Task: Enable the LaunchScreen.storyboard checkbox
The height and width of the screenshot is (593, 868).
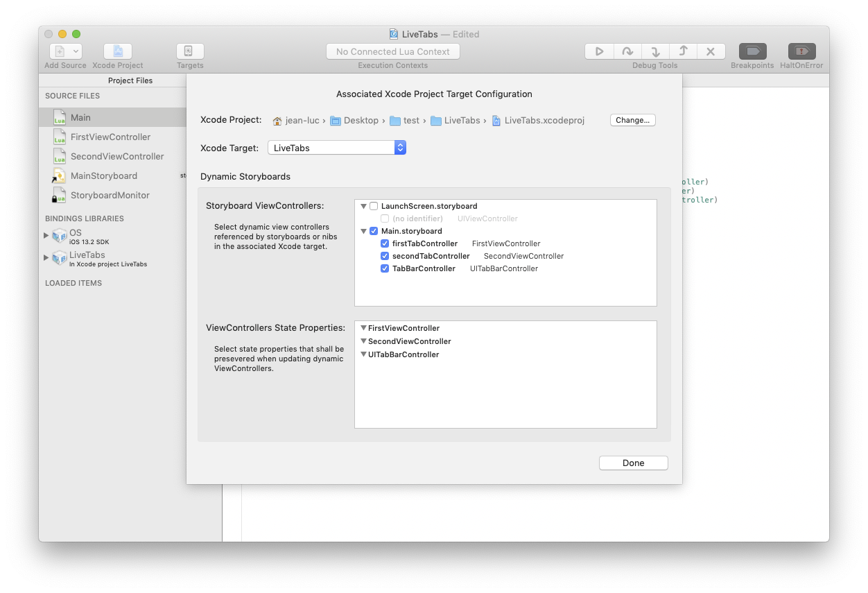Action: coord(374,206)
